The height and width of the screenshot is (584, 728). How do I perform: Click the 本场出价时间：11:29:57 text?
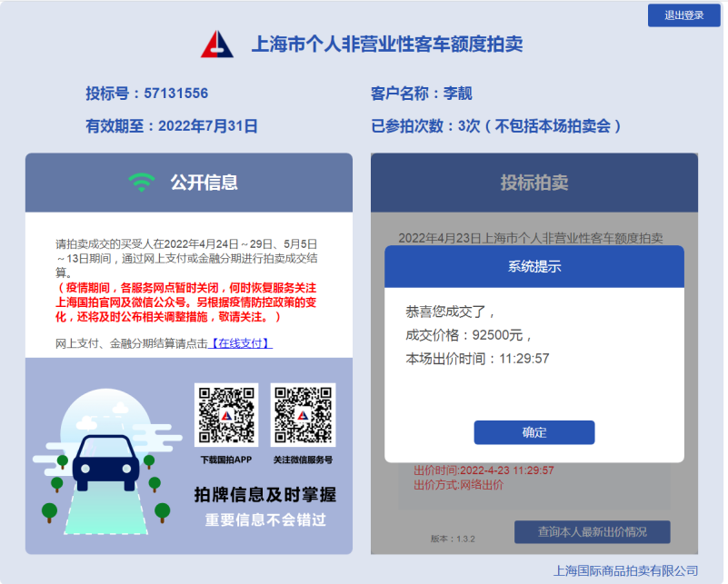tap(477, 359)
